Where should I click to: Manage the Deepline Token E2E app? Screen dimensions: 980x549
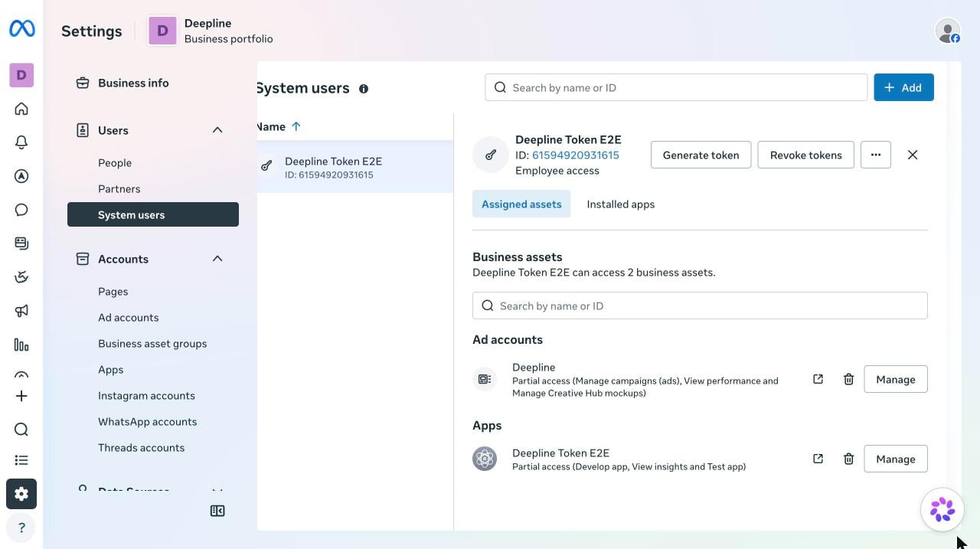(896, 459)
